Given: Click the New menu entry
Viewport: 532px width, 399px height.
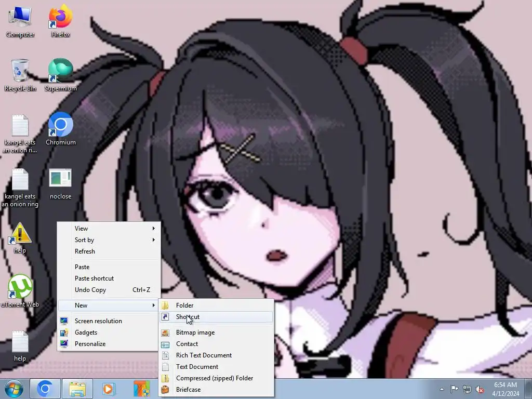Looking at the screenshot, I should (109, 305).
